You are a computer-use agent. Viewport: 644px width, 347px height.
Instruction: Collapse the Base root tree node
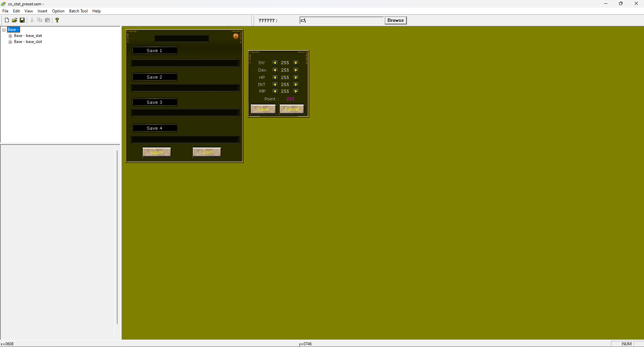[4, 30]
